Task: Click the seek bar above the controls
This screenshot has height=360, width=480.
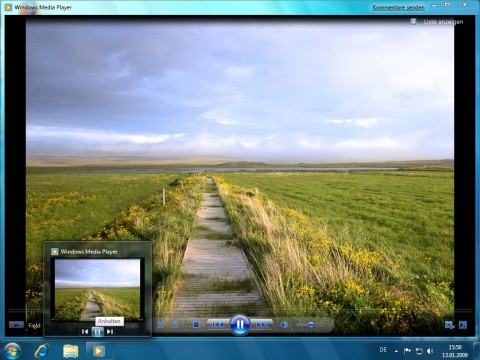Action: pyautogui.click(x=240, y=311)
